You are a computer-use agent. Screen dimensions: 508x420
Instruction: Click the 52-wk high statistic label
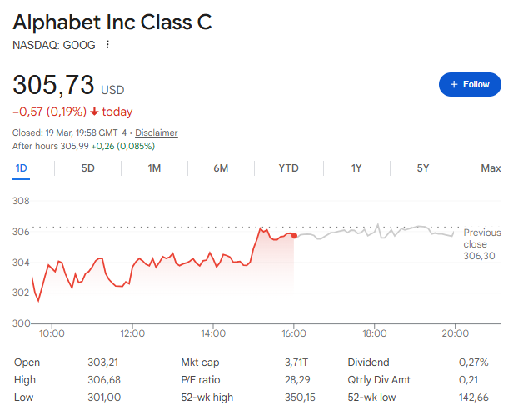click(x=207, y=397)
